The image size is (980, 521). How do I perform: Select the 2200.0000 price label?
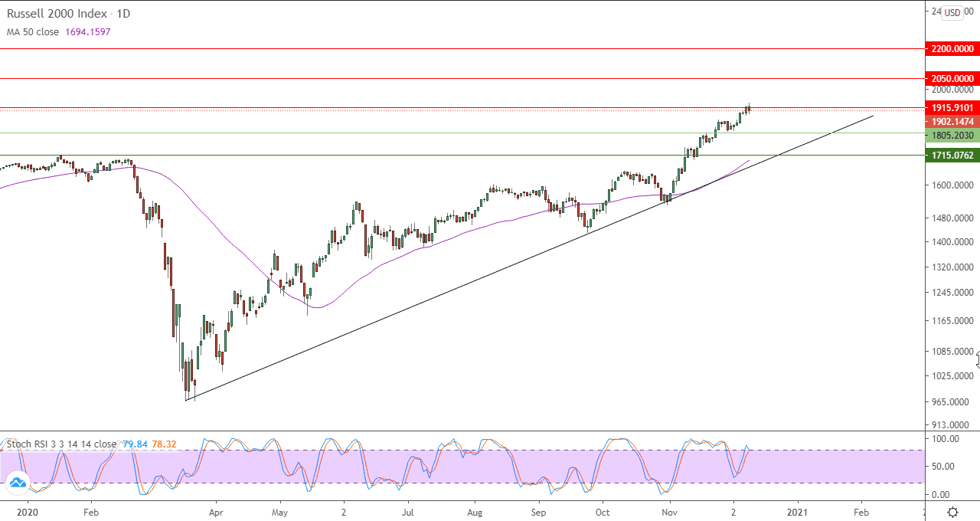coord(952,48)
